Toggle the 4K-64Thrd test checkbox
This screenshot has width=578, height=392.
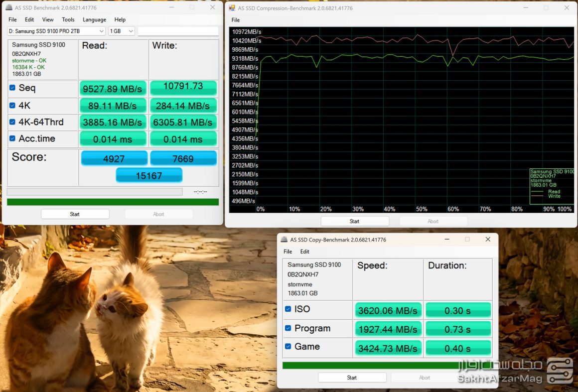coord(12,122)
